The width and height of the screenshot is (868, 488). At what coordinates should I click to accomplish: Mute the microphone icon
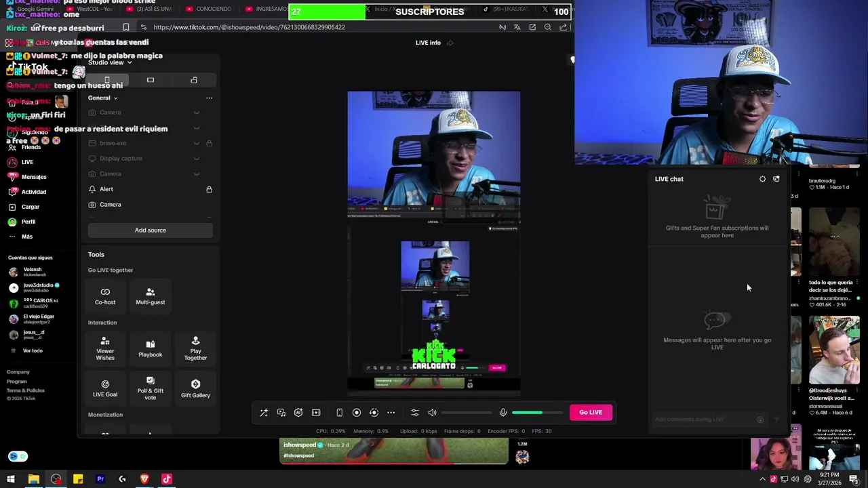(x=502, y=413)
